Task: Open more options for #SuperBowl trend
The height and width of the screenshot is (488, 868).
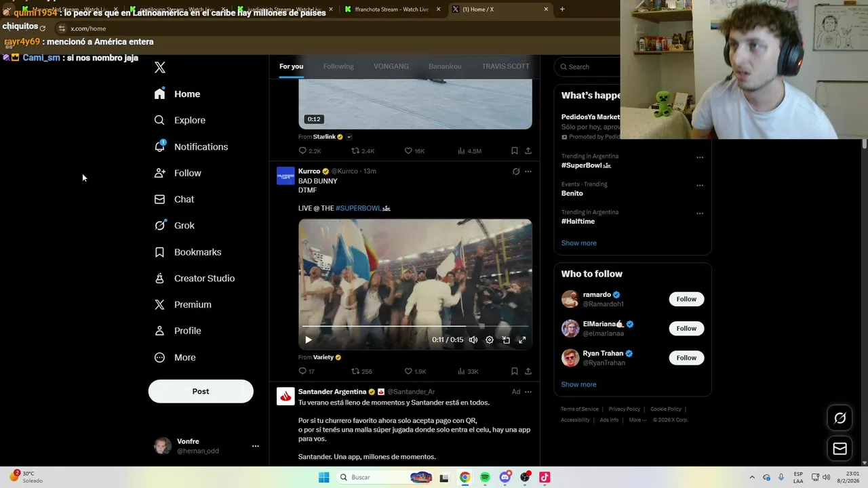Action: (700, 157)
